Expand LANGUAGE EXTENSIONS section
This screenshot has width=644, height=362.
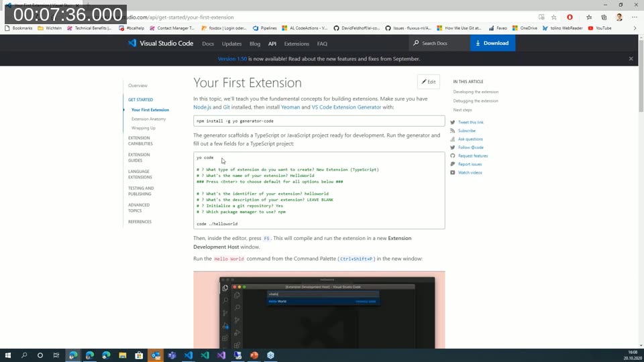[x=140, y=174]
